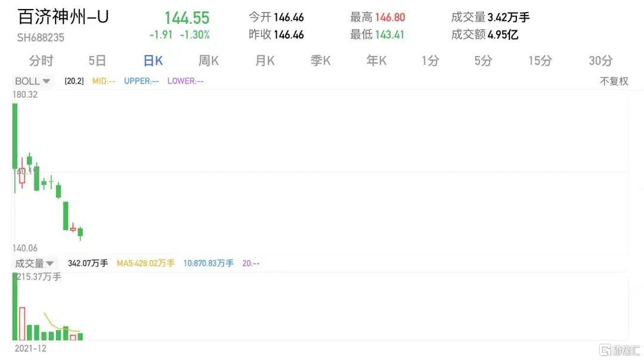Click the price change -1.91
644x360 pixels.
pos(161,35)
